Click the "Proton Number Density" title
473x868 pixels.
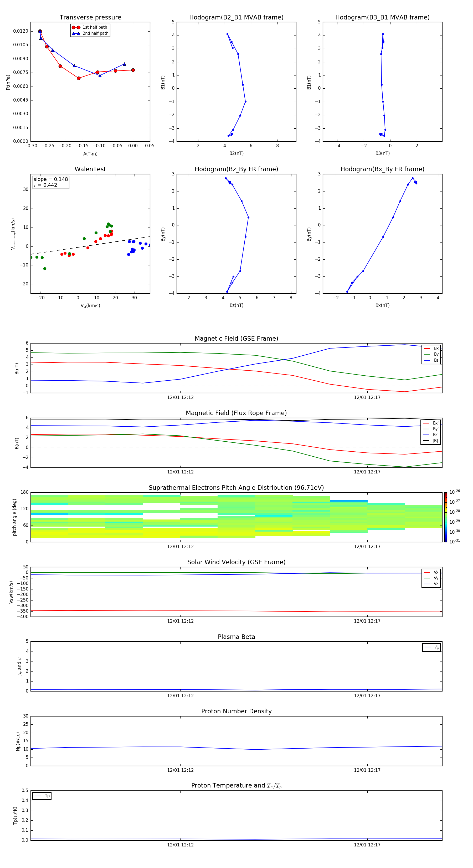[236, 711]
